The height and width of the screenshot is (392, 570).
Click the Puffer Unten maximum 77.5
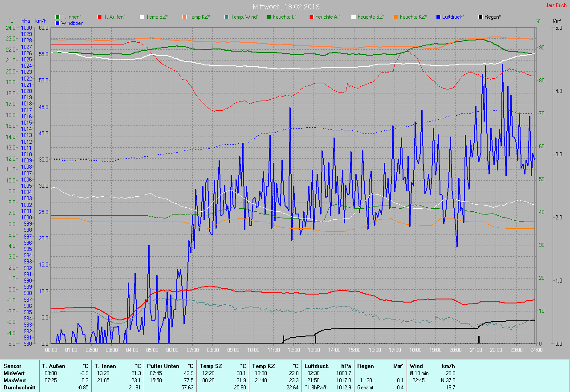(189, 380)
